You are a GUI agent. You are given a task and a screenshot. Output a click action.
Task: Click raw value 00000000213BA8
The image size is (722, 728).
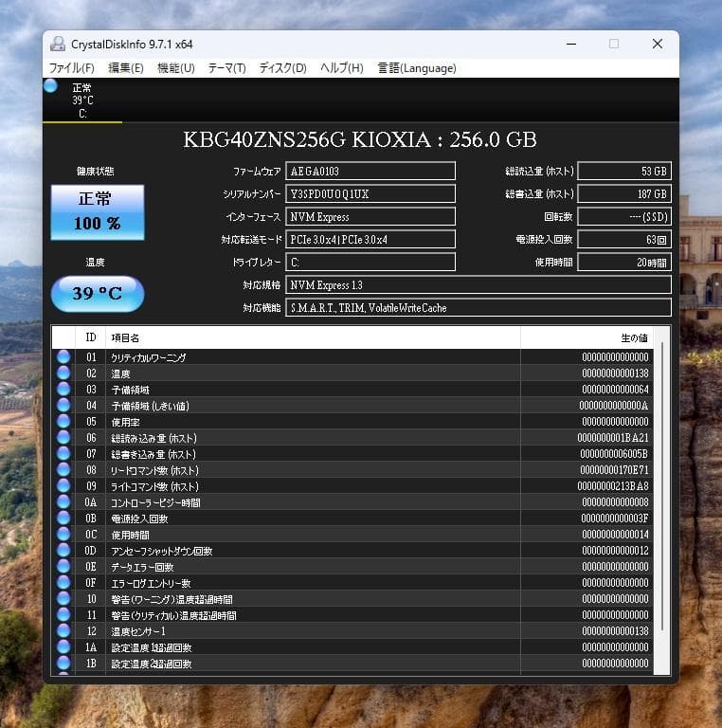613,485
